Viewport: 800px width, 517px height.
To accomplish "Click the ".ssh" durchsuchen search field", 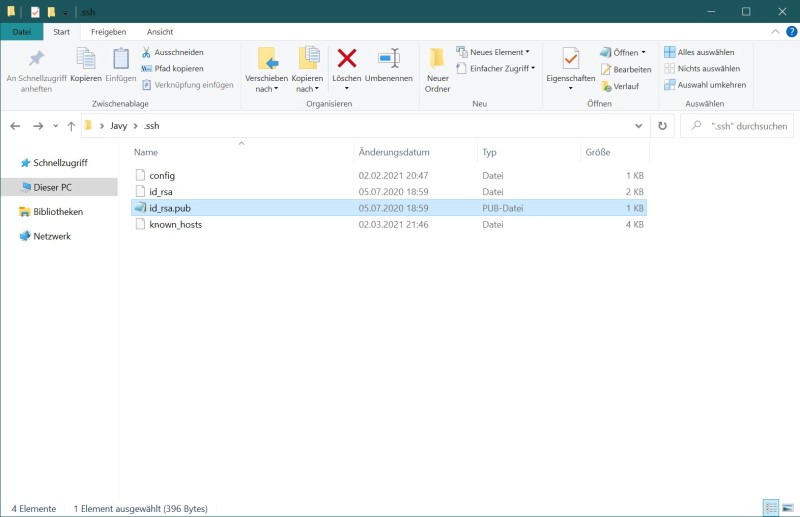I will click(x=737, y=126).
